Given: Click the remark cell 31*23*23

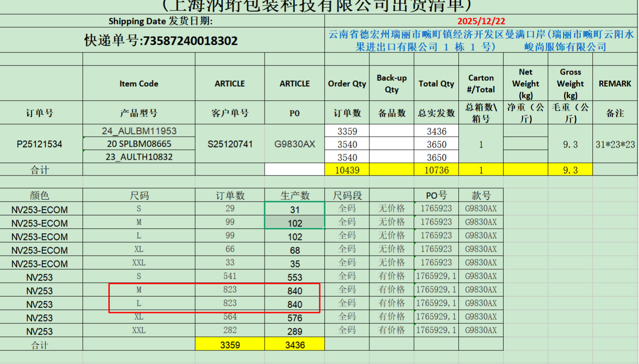Looking at the screenshot, I should pos(615,144).
